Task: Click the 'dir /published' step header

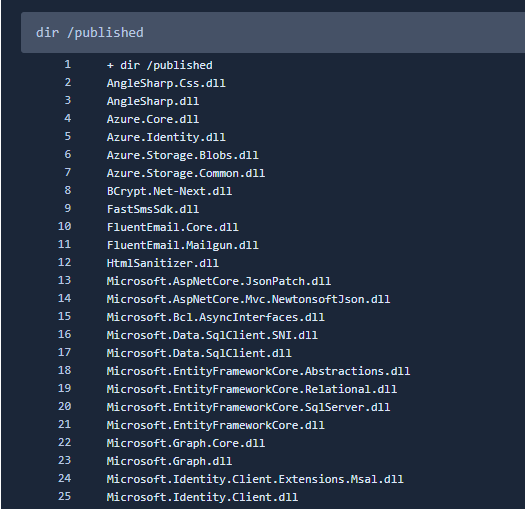Action: coord(273,32)
